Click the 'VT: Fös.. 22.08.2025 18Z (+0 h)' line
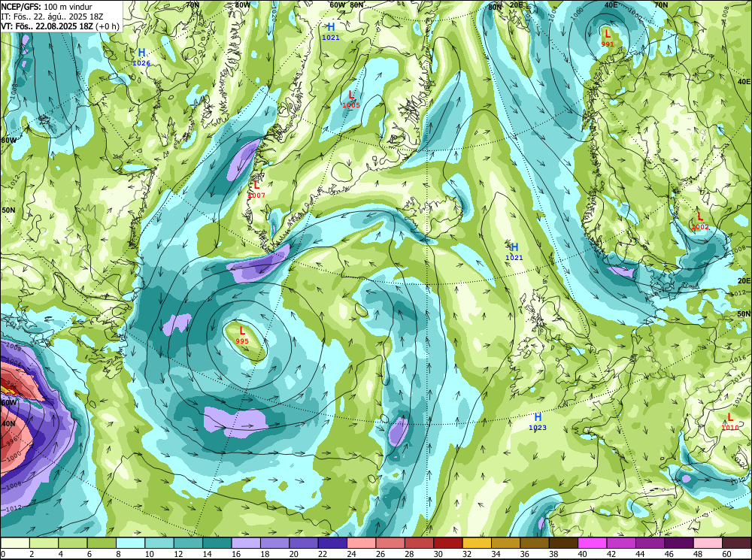The image size is (752, 560). click(60, 26)
